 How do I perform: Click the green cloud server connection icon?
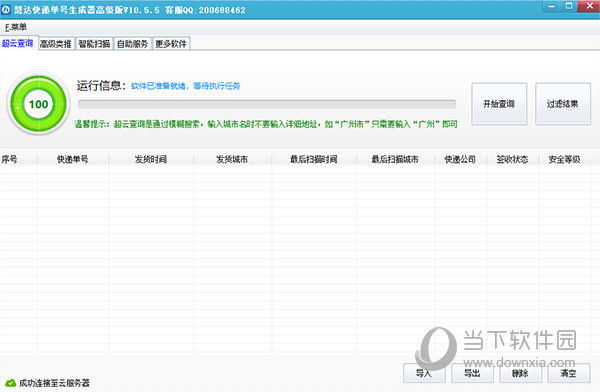[x=10, y=382]
